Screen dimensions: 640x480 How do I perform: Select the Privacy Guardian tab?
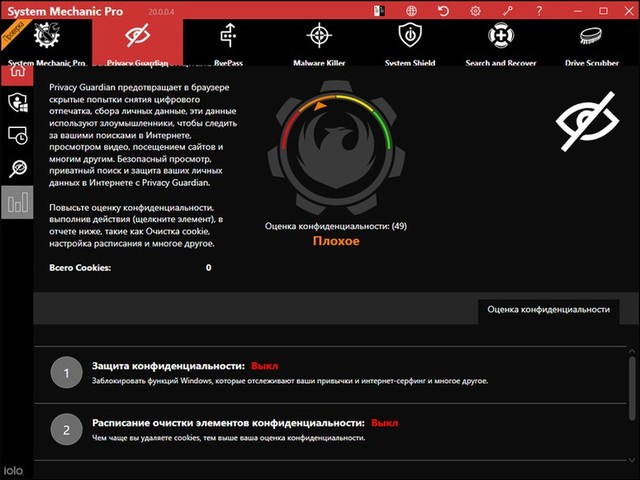click(x=137, y=42)
